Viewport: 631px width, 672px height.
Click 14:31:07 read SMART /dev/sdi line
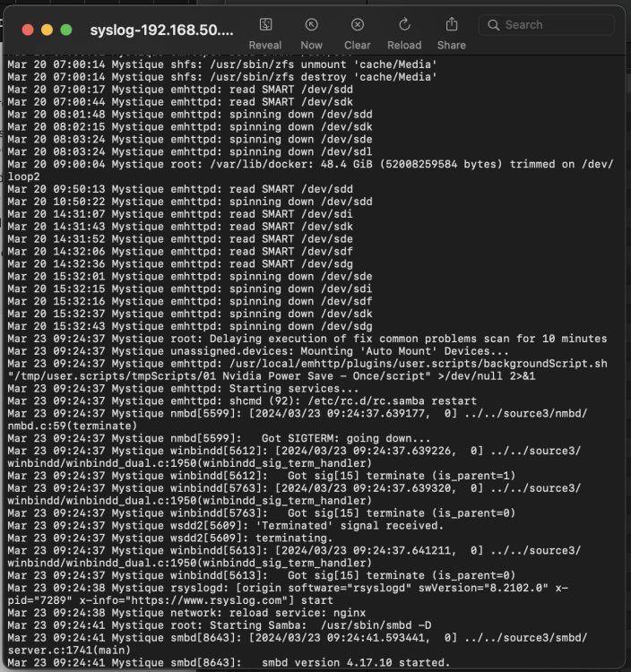point(180,214)
